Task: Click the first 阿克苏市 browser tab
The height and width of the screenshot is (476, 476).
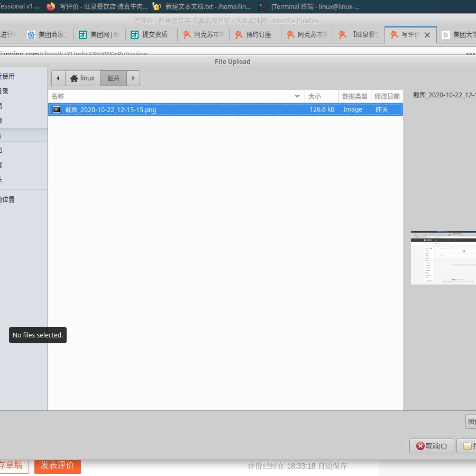Action: pyautogui.click(x=203, y=34)
